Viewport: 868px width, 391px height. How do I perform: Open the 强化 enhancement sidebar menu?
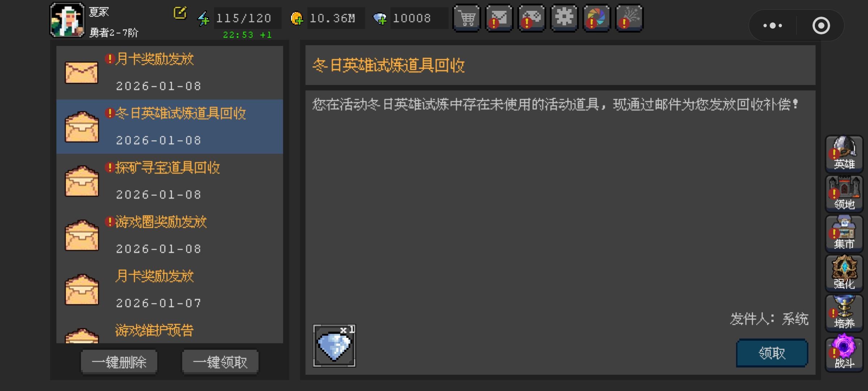(x=844, y=273)
